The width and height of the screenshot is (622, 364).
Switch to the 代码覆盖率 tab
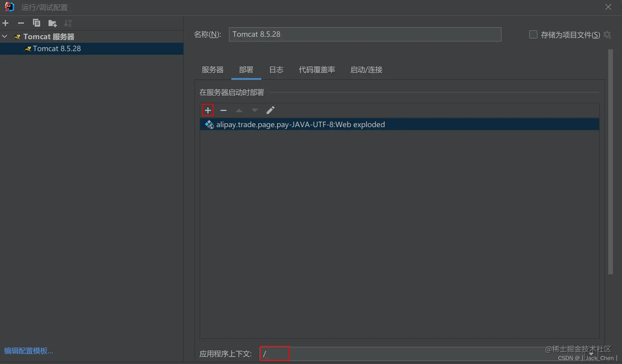pyautogui.click(x=317, y=70)
